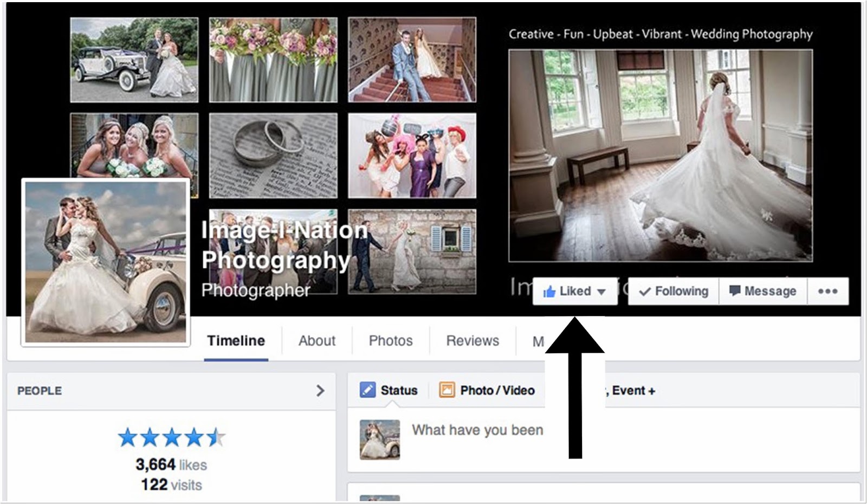The height and width of the screenshot is (504, 867).
Task: Click the Photographer category link
Action: [x=256, y=290]
